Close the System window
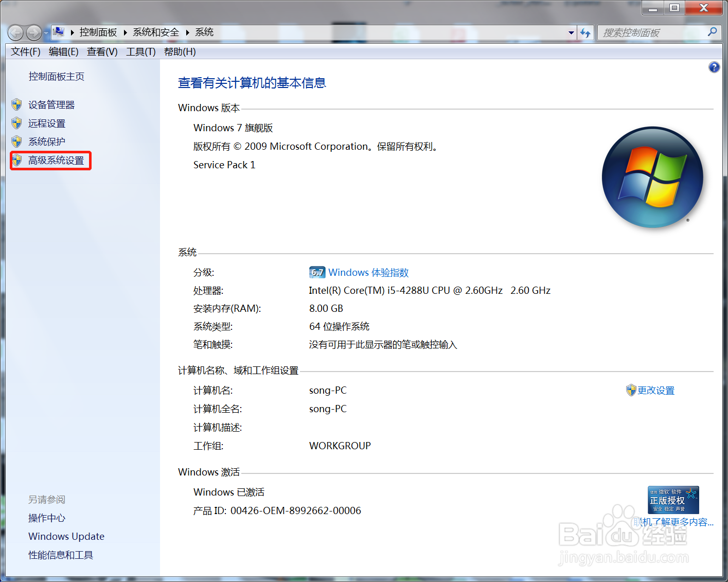The image size is (728, 582). coord(704,8)
